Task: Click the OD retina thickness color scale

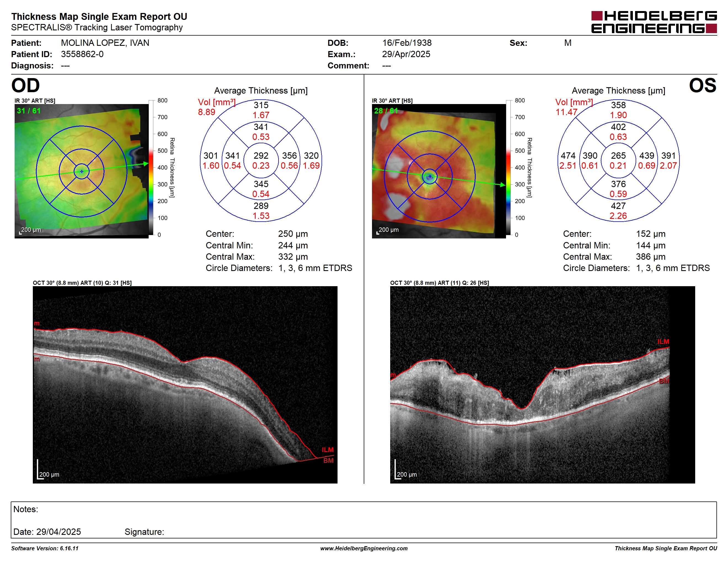Action: point(151,168)
